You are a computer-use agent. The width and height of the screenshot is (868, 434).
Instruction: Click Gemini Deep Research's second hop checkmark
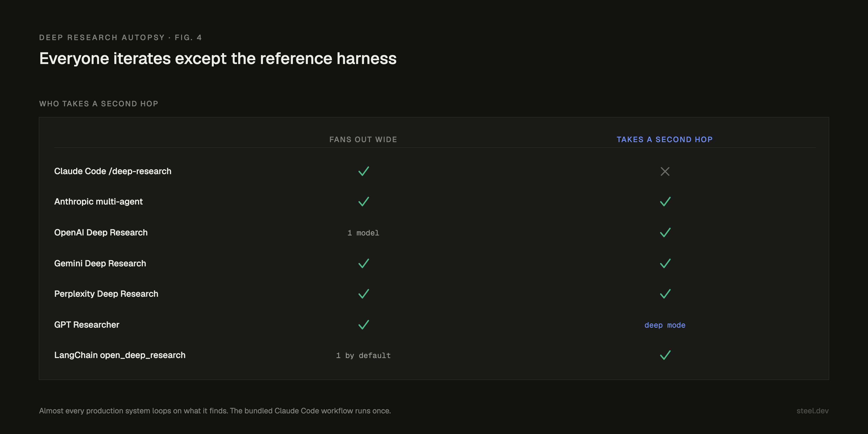click(x=665, y=263)
